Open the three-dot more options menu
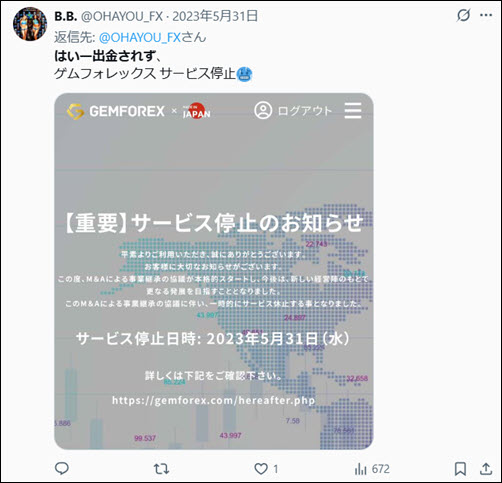 click(x=486, y=15)
